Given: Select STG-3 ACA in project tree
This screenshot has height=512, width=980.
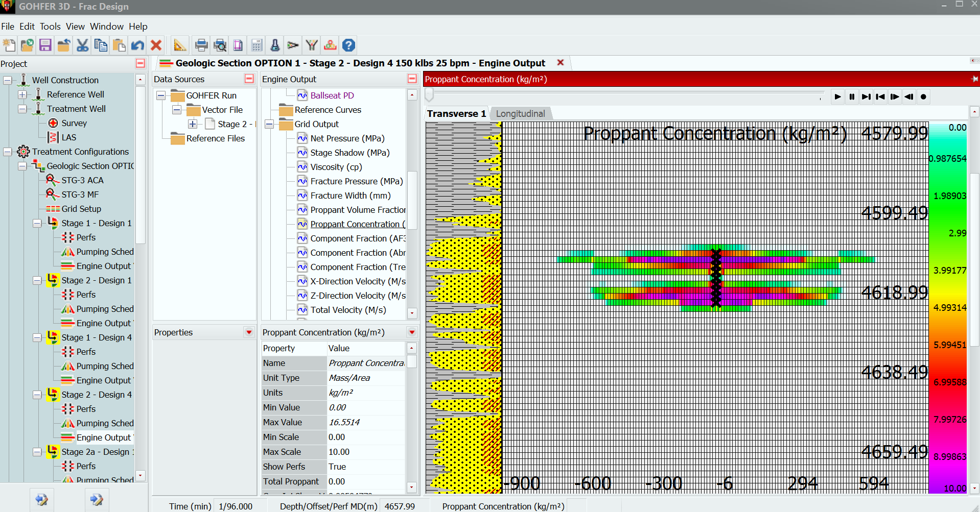Looking at the screenshot, I should point(82,180).
